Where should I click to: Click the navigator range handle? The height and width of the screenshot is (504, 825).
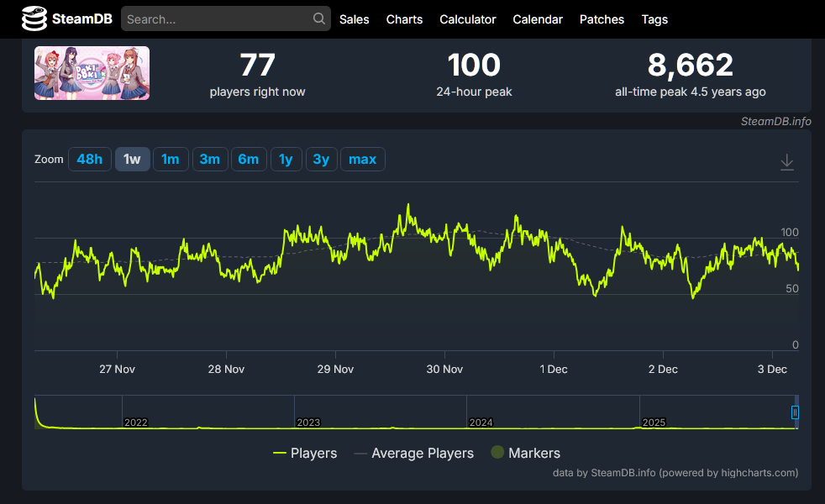795,412
